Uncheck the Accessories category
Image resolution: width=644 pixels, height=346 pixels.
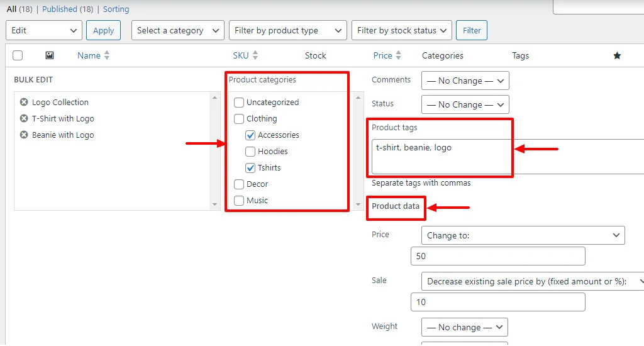[250, 135]
